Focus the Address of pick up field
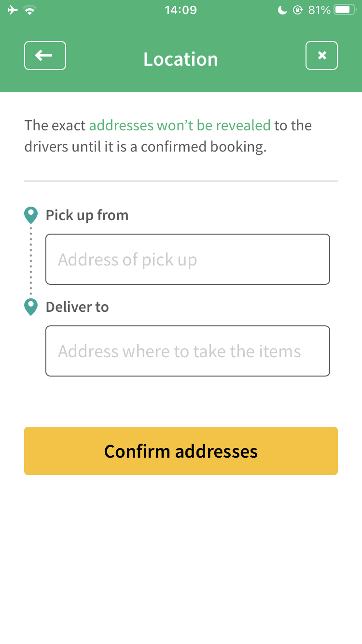Viewport: 362px width, 644px height. [188, 259]
